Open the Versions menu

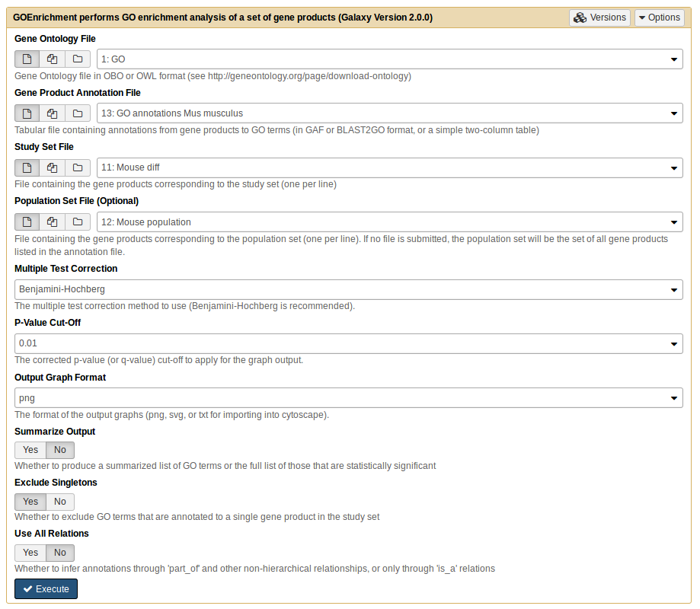pos(599,18)
